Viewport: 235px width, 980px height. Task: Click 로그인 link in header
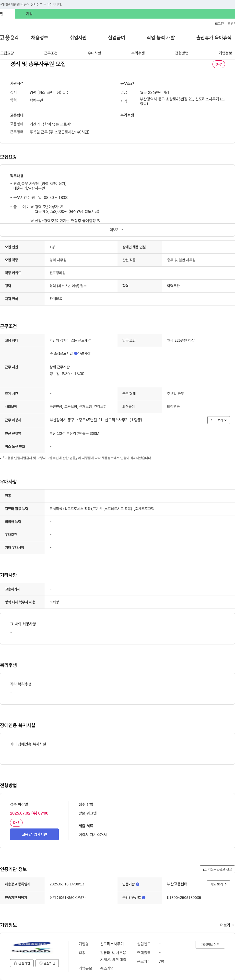pos(219,24)
